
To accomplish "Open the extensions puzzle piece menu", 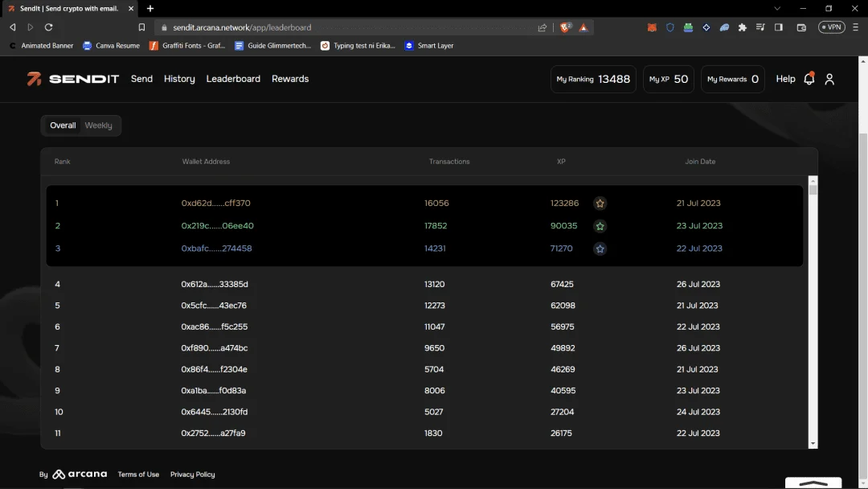I will pos(743,27).
